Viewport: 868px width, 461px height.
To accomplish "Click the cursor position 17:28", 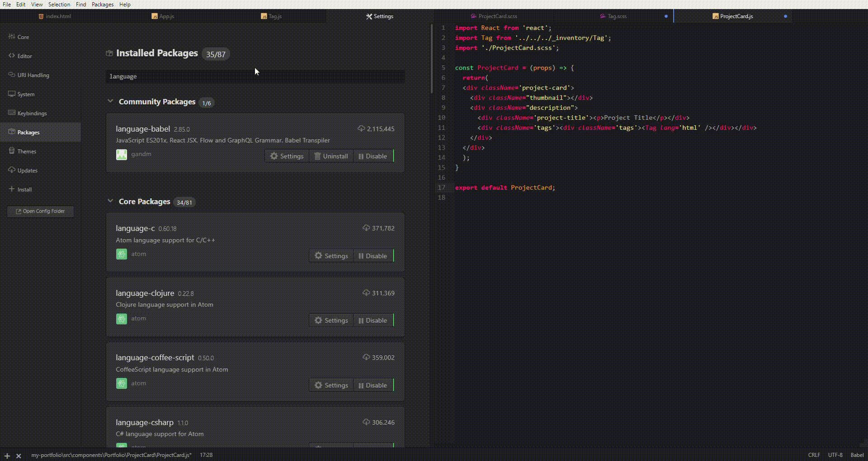I will click(x=206, y=455).
